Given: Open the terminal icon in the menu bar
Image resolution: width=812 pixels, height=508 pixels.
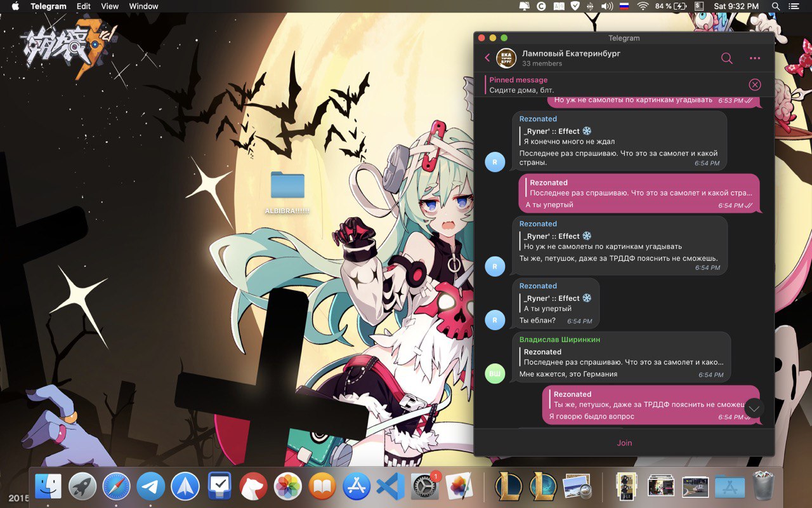Looking at the screenshot, I should click(699, 6).
